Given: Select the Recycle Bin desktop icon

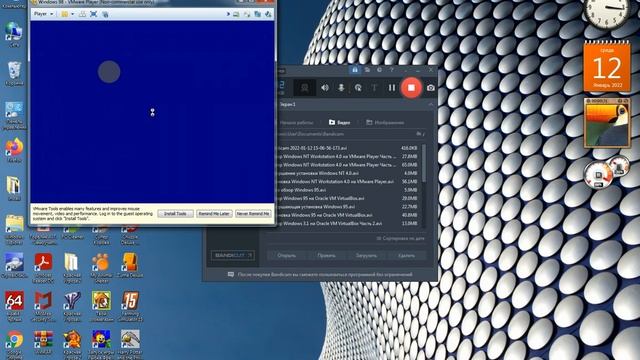Looking at the screenshot, I should [14, 73].
